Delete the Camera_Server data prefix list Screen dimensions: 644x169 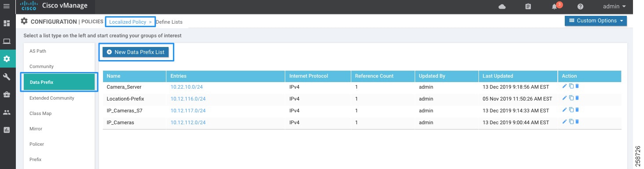point(577,86)
